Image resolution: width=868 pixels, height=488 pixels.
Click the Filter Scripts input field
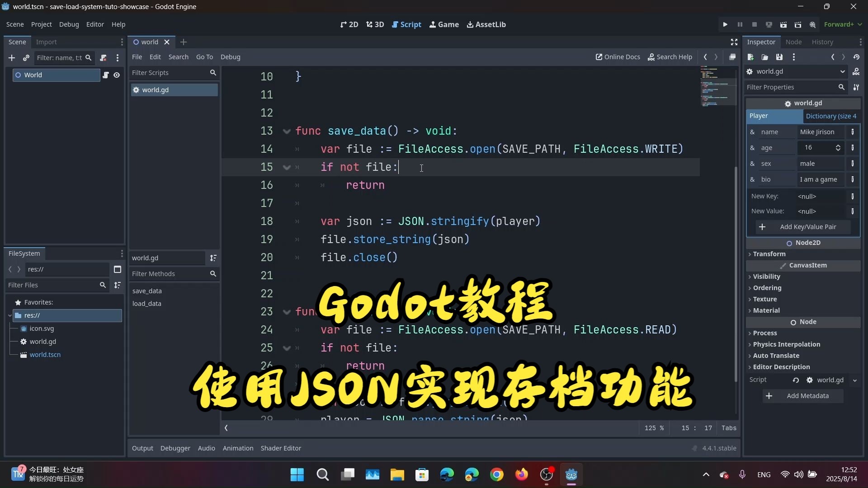(174, 73)
